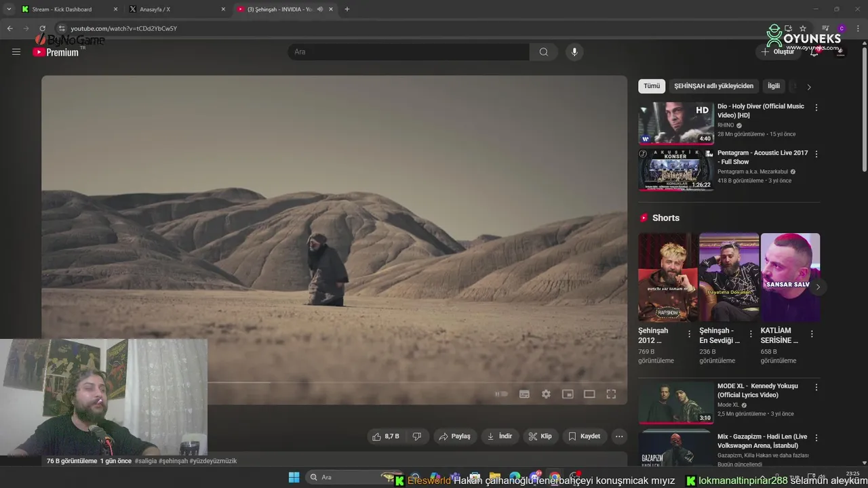Download the video with İndir

[x=500, y=436]
